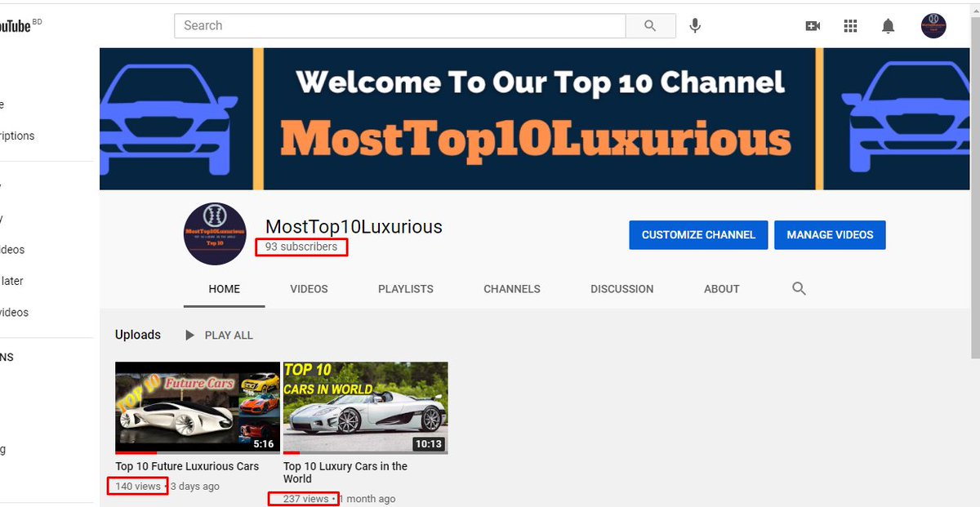Click the 237 views text
The height and width of the screenshot is (507, 980).
306,499
